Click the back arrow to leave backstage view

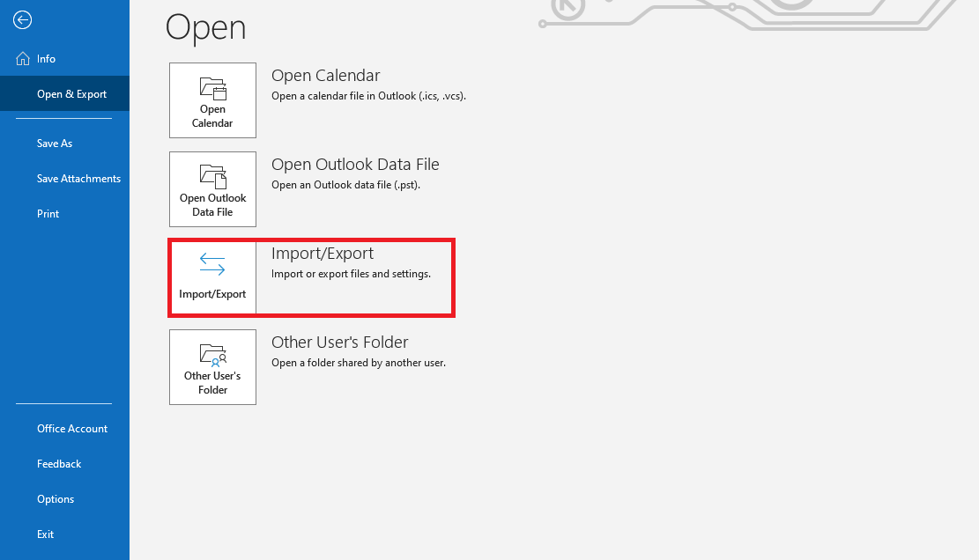(x=21, y=19)
